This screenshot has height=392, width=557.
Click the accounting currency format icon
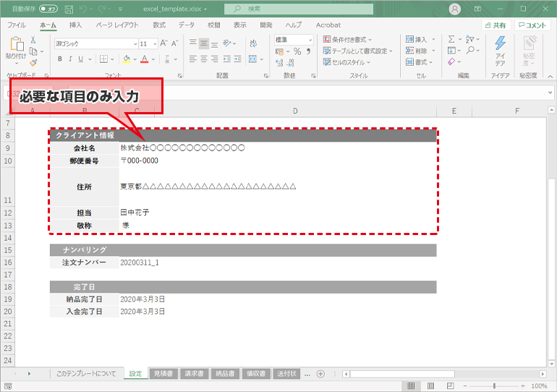[x=279, y=52]
